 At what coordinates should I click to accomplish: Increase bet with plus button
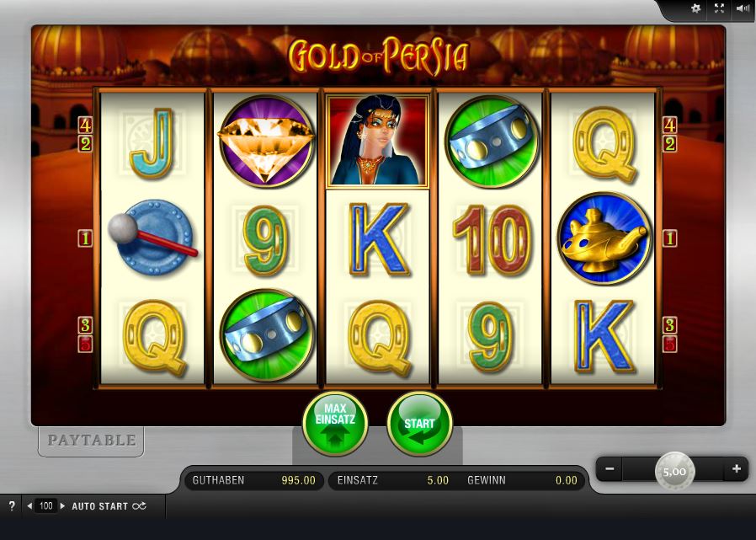click(737, 469)
